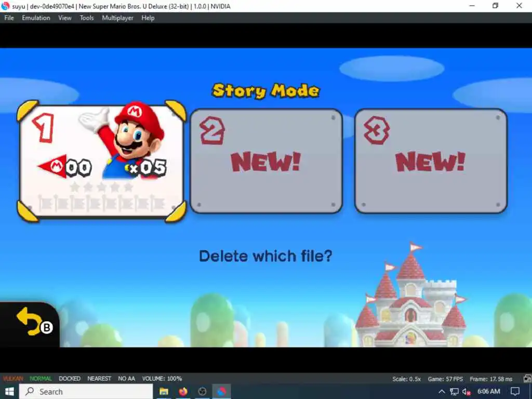This screenshot has height=399, width=532.
Task: Toggle the DOCKED mode status button
Action: (x=70, y=379)
